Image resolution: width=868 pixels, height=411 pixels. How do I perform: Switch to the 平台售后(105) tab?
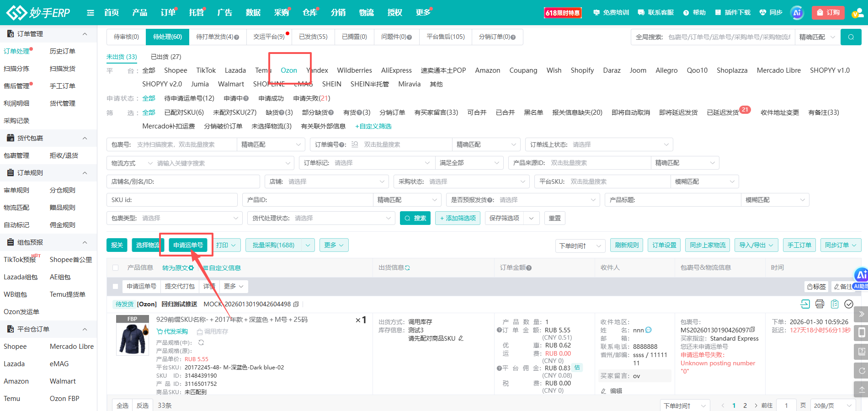(x=446, y=37)
